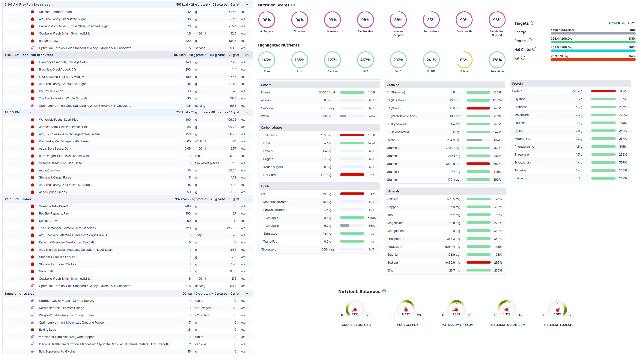Click Protein target warning info icon
Viewport: 644px width, 360px height.
(530, 40)
